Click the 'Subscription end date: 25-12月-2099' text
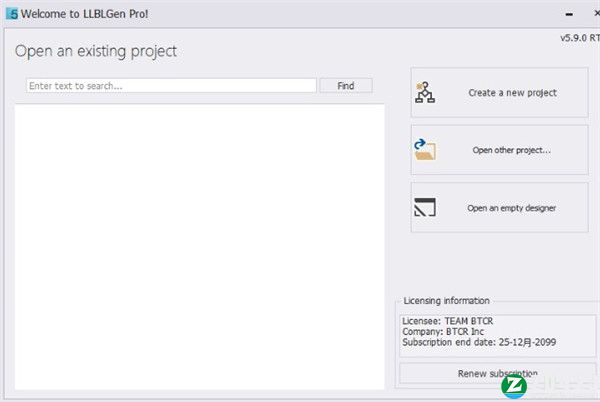The image size is (600, 402). [x=479, y=342]
